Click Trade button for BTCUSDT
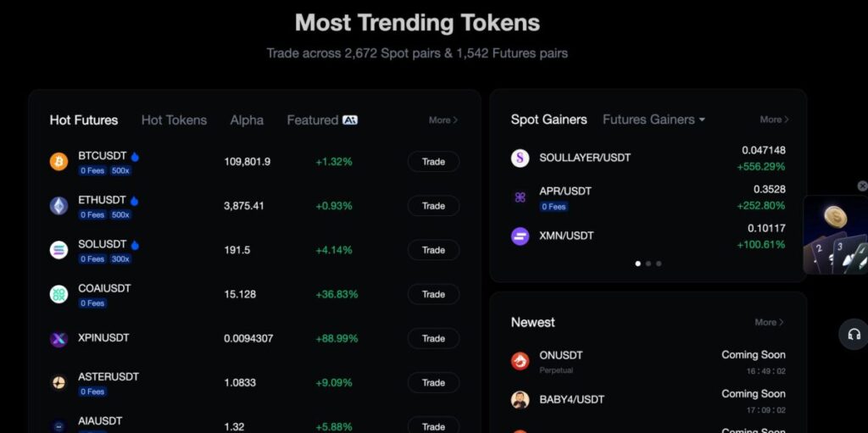 tap(433, 162)
